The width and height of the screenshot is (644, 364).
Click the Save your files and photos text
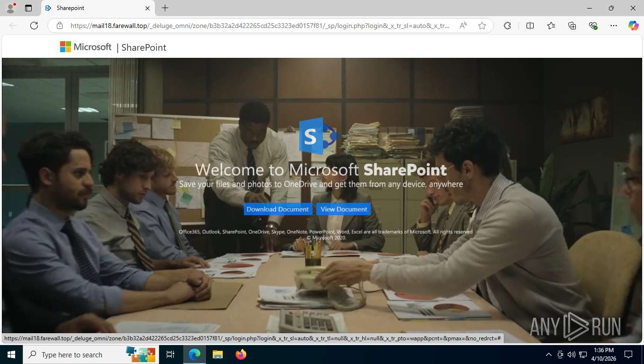point(321,184)
